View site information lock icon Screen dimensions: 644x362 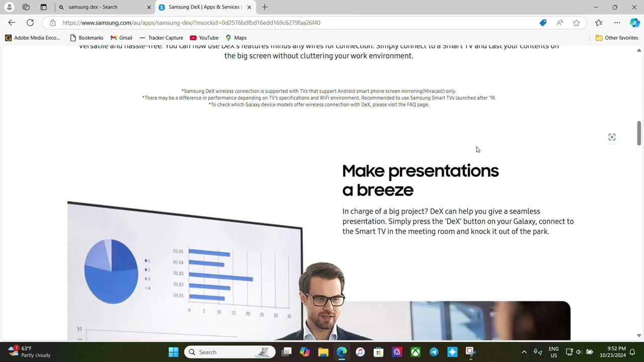click(52, 23)
